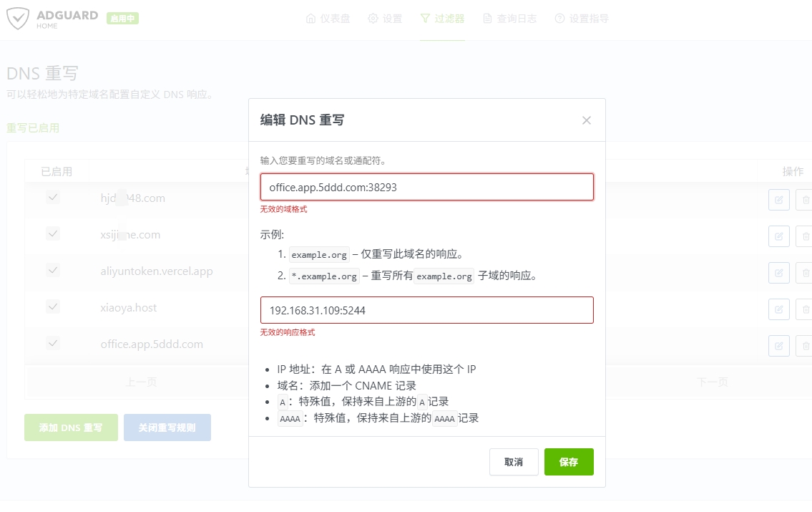The image size is (812, 512).
Task: Close the 编辑 DNS 重写 dialog
Action: click(586, 120)
